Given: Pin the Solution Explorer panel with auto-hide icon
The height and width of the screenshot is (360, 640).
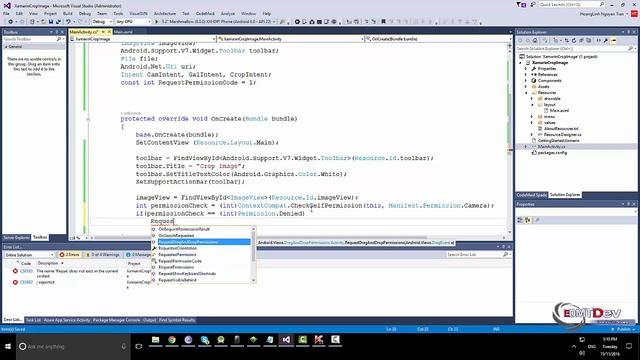Looking at the screenshot, I should point(629,32).
